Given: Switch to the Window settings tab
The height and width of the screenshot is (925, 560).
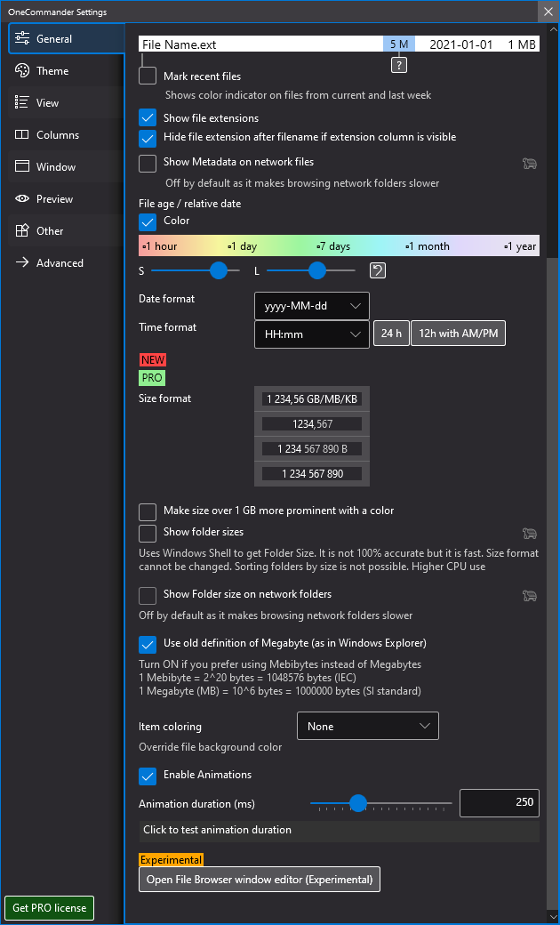Looking at the screenshot, I should (55, 167).
